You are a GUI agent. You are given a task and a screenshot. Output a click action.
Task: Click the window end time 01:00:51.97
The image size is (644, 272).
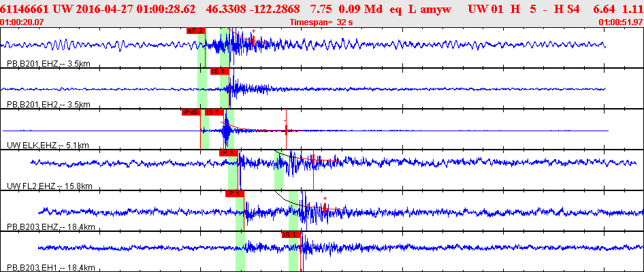click(620, 22)
